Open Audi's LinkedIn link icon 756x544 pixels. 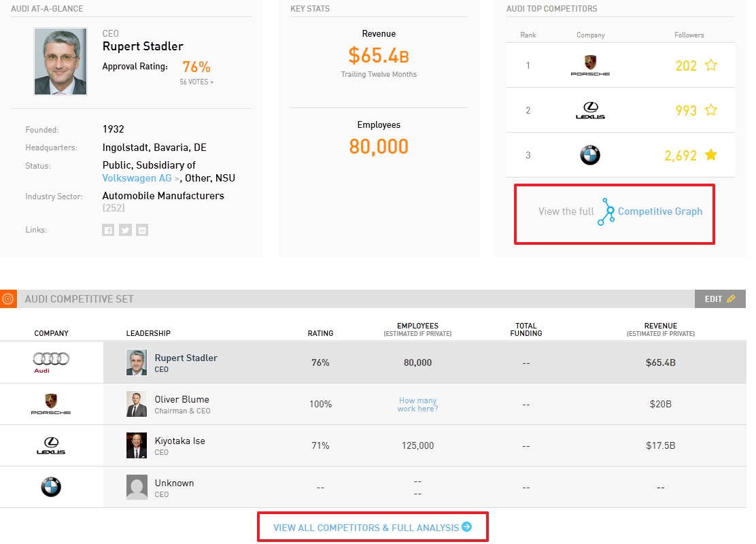142,230
